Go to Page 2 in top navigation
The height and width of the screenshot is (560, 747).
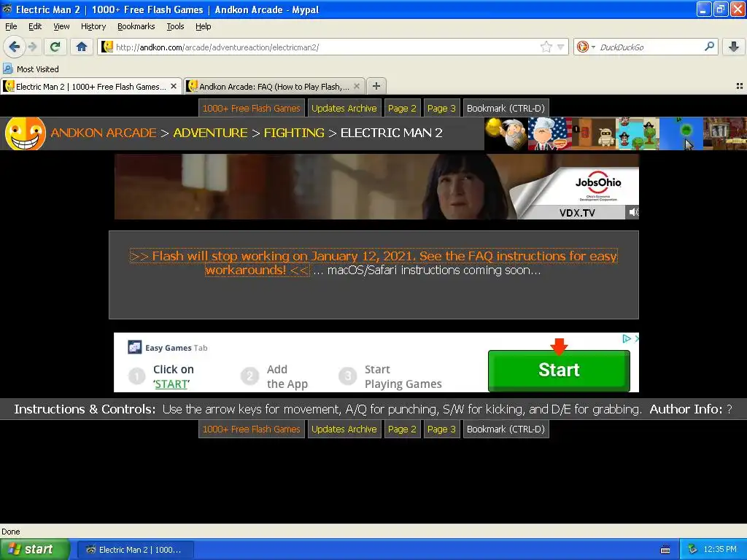point(402,108)
